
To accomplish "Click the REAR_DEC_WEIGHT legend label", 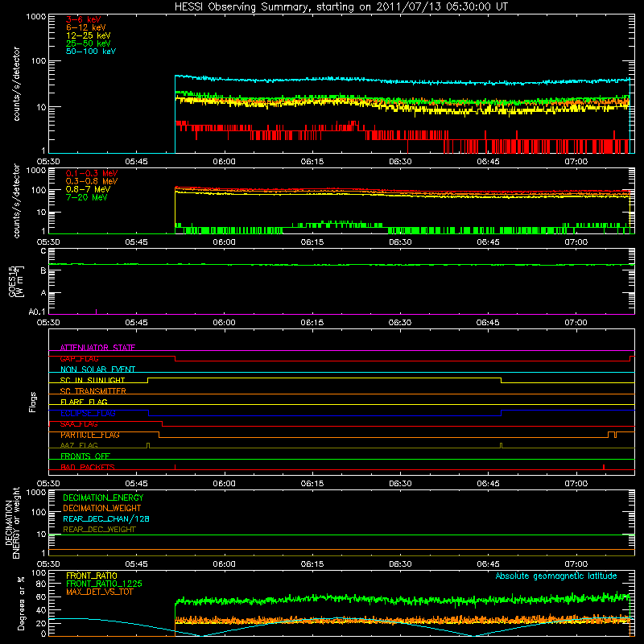I will tap(99, 530).
